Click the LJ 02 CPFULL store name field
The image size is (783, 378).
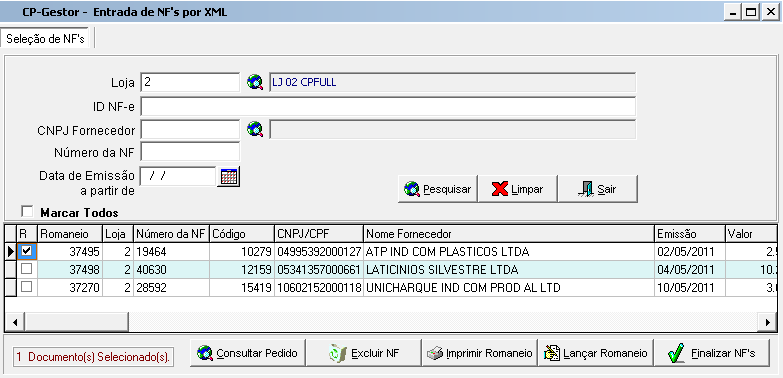pyautogui.click(x=452, y=82)
